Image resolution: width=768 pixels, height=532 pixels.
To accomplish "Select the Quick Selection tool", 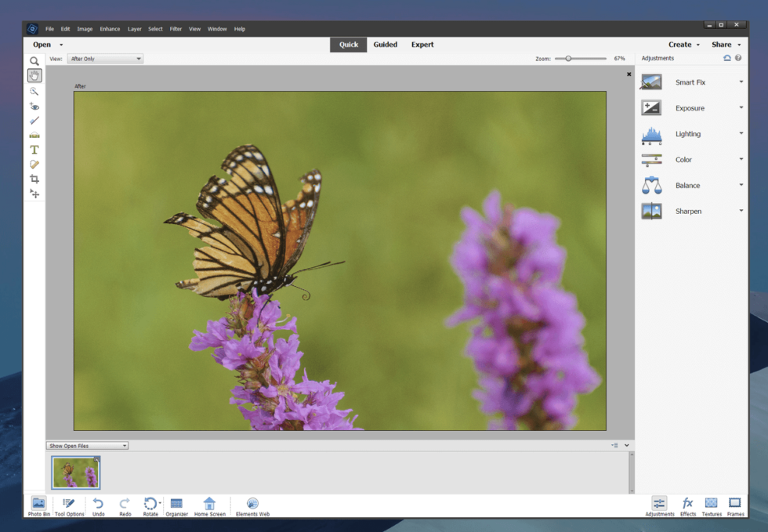I will [x=34, y=91].
